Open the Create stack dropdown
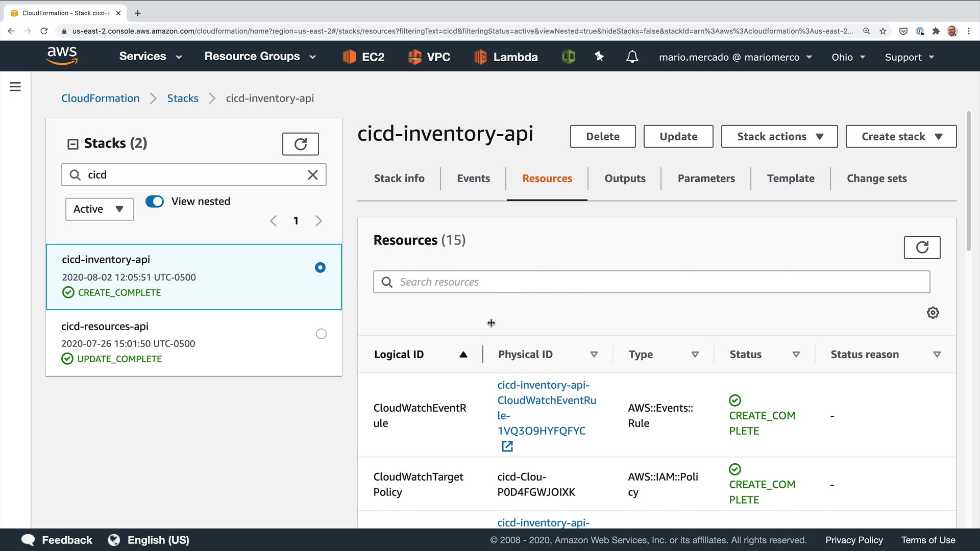Viewport: 980px width, 551px height. 900,137
